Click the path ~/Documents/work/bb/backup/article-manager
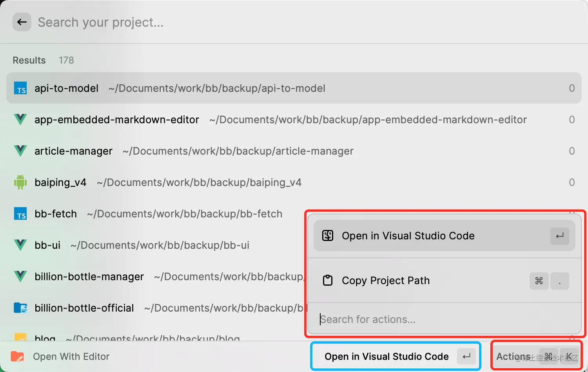 tap(238, 151)
